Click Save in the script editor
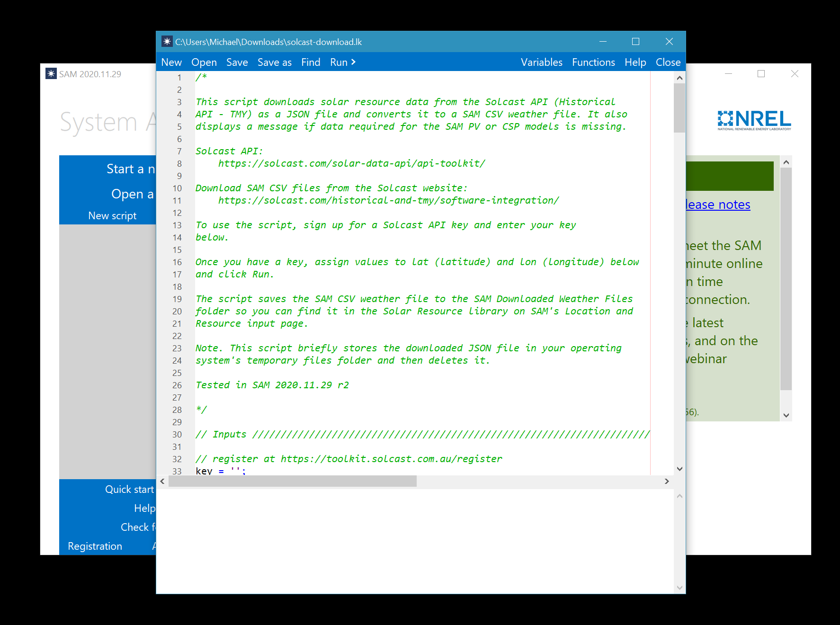 [x=237, y=62]
